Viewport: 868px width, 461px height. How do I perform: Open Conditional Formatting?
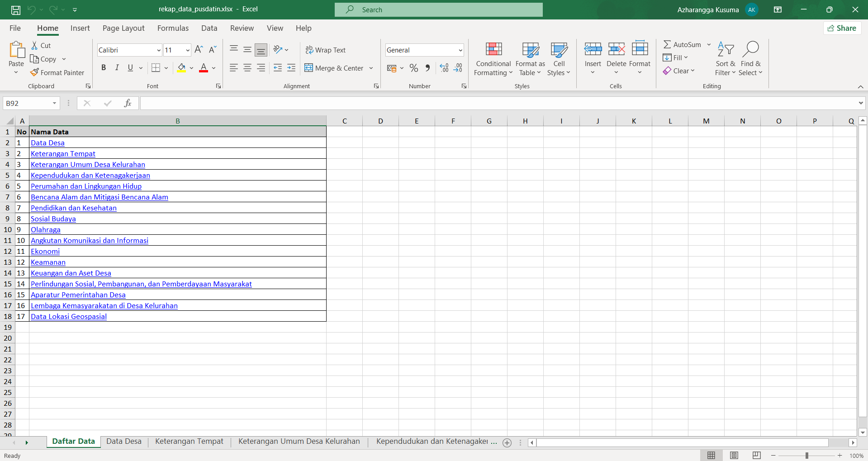(493, 59)
